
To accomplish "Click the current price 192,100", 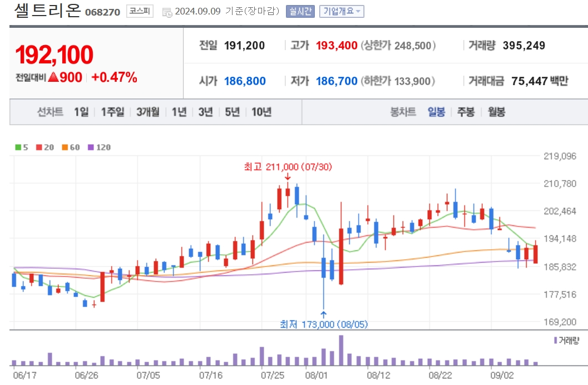I will point(55,55).
